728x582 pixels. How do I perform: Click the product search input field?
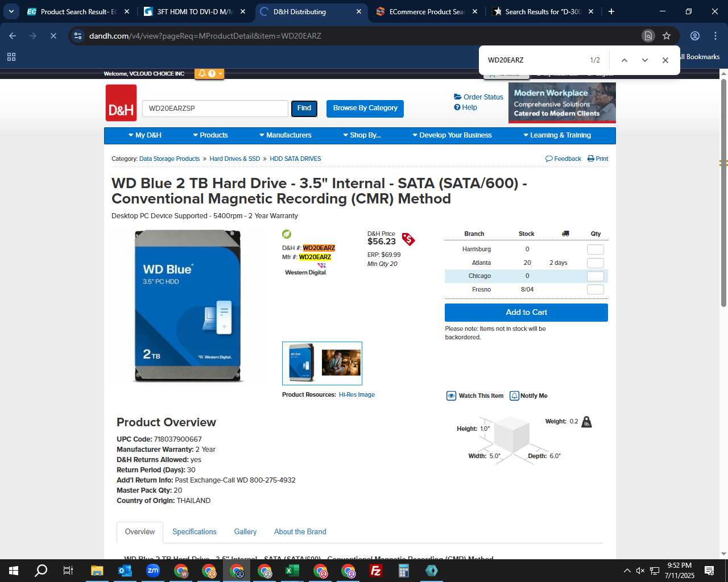coord(215,108)
